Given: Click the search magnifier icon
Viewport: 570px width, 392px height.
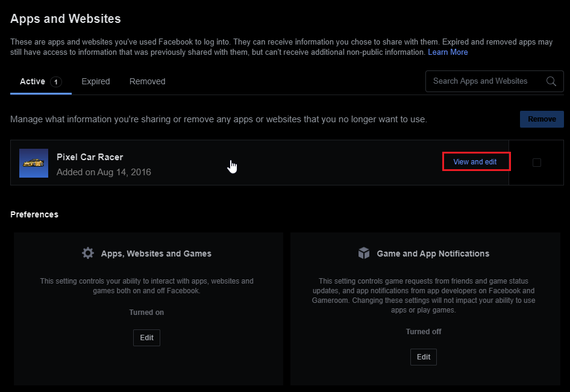Looking at the screenshot, I should pyautogui.click(x=551, y=81).
